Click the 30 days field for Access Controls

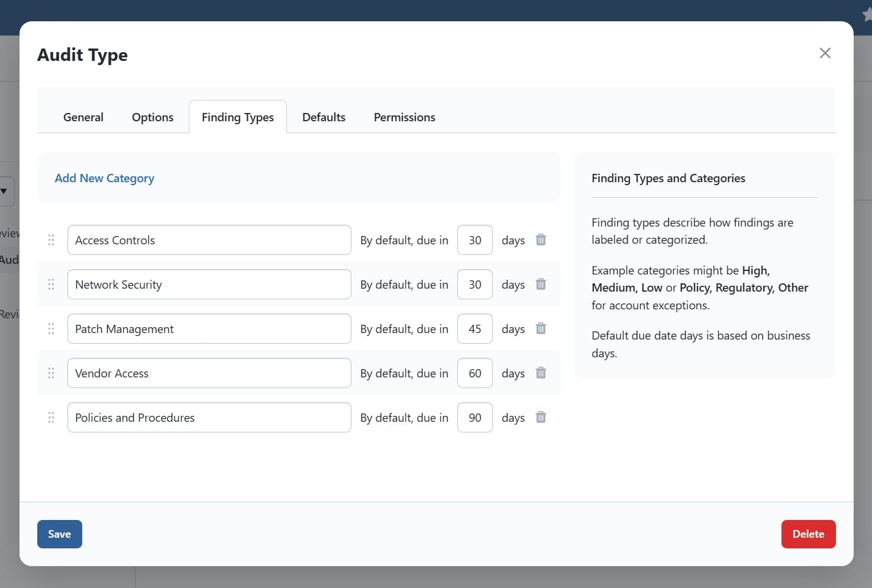click(x=475, y=240)
